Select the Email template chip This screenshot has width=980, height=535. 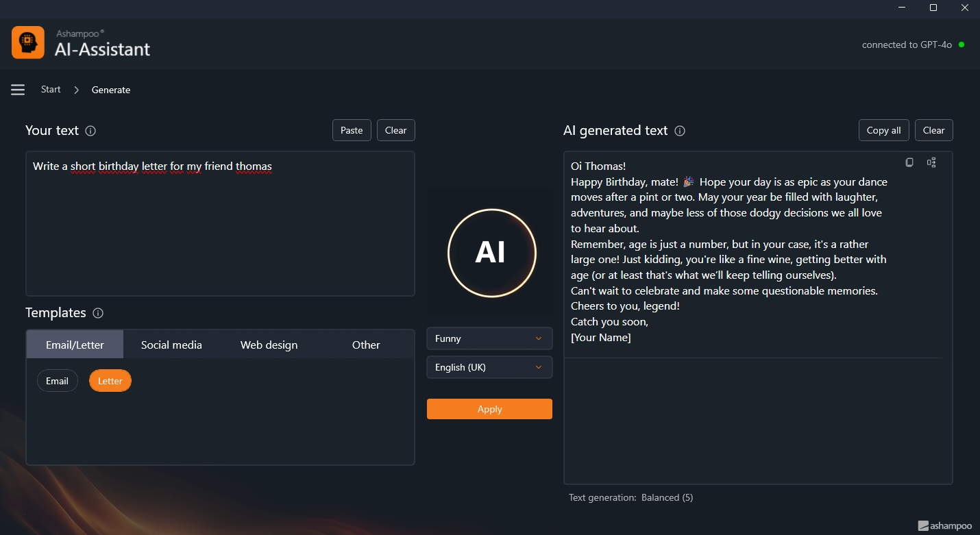point(58,381)
